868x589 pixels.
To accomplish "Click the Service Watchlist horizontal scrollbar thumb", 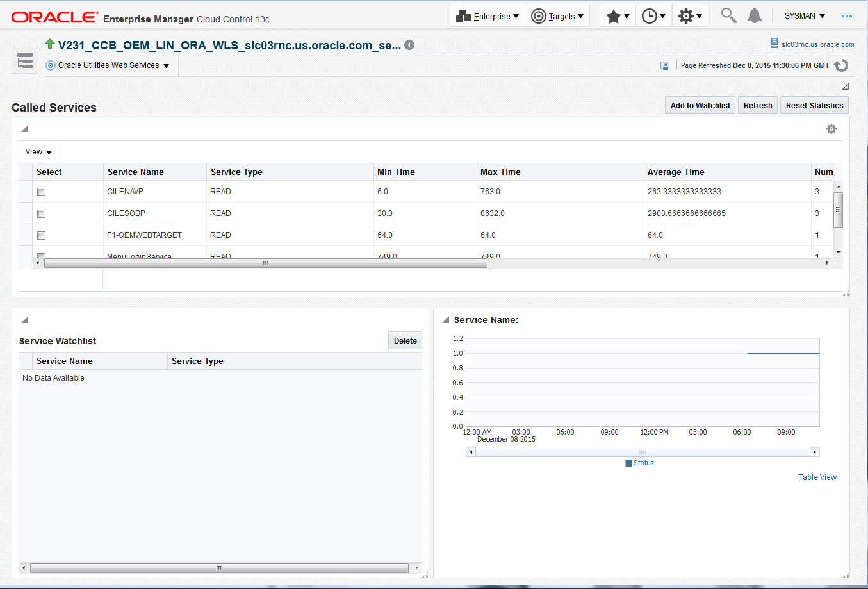I will [219, 568].
